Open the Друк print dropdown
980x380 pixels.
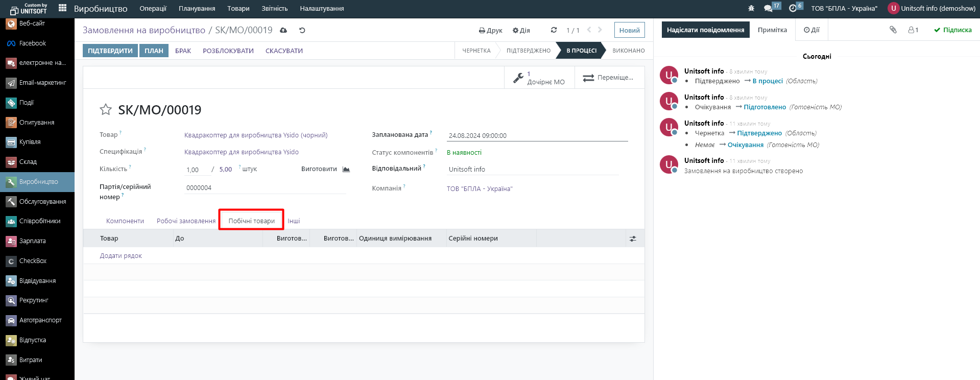point(491,30)
